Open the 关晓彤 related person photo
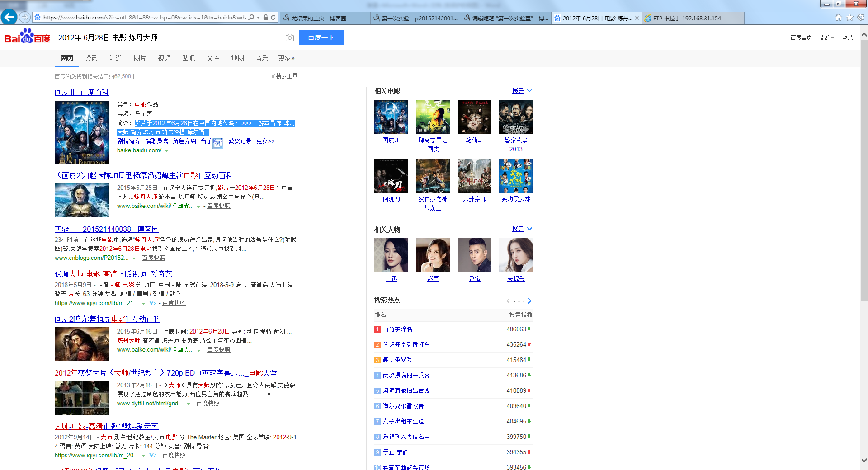868x470 pixels. 516,255
